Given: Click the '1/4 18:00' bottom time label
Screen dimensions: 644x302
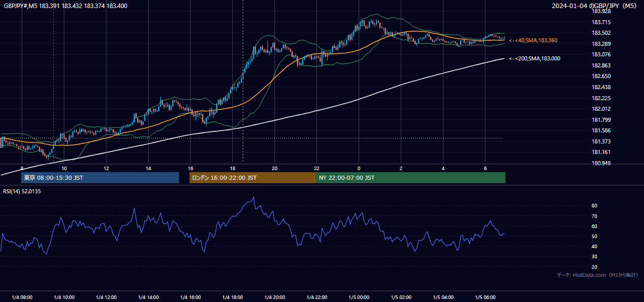Looking at the screenshot, I should click(x=232, y=297).
